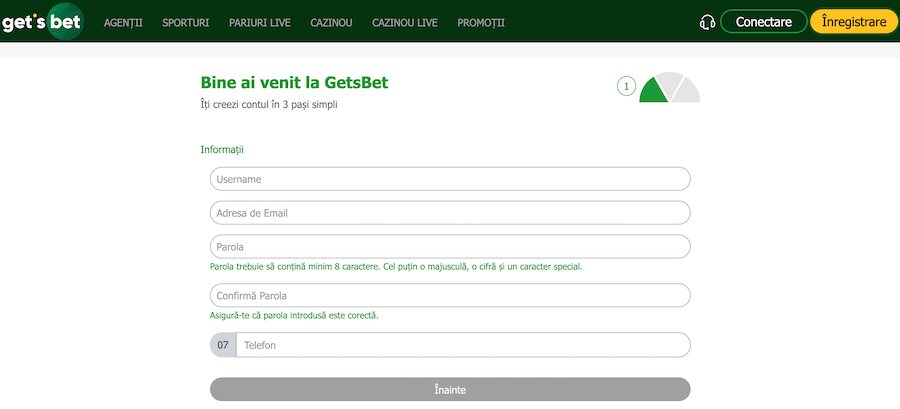Open live support headset icon
This screenshot has height=409, width=900.
pos(707,22)
